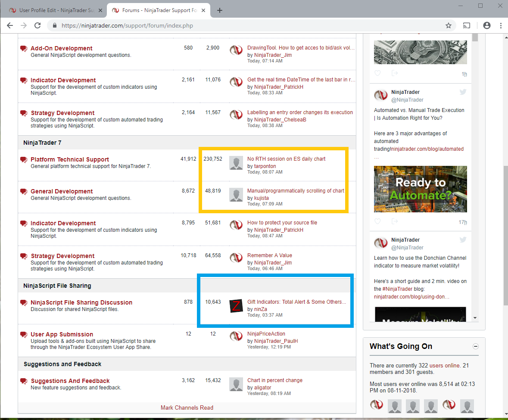Open the #NinjaTrader hashtag link

point(397,289)
